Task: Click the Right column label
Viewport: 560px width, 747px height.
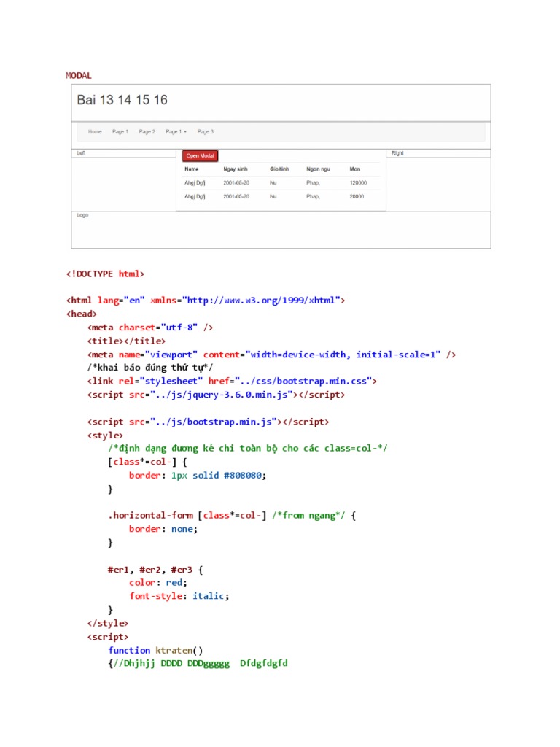Action: (397, 153)
